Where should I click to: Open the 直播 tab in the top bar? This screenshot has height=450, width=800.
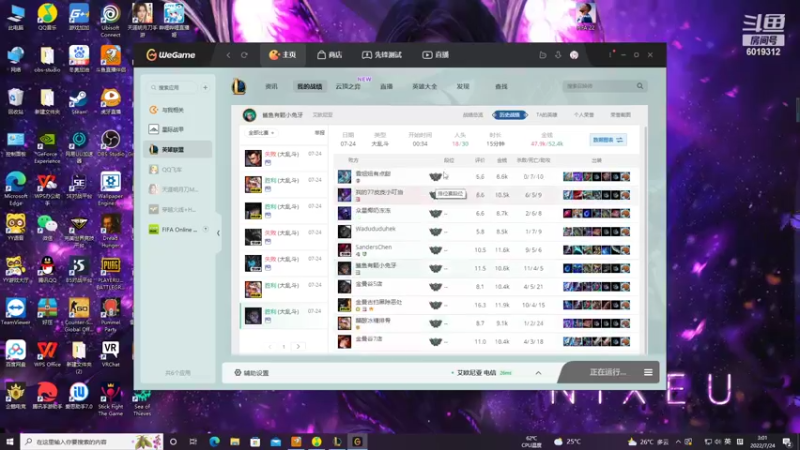click(435, 55)
